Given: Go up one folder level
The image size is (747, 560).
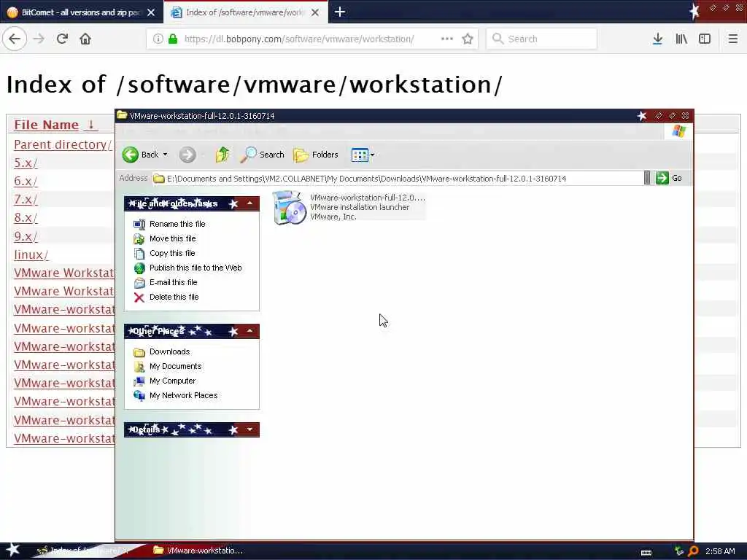Looking at the screenshot, I should click(222, 155).
